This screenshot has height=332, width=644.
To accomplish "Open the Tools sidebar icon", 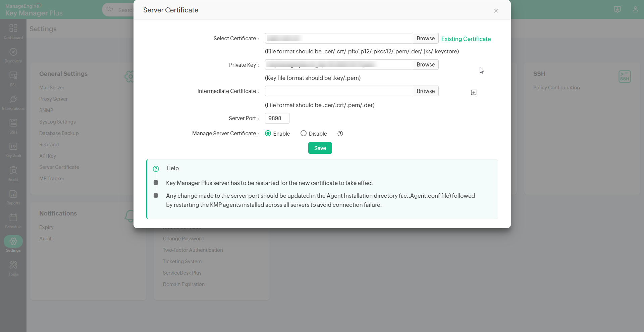I will point(13,265).
